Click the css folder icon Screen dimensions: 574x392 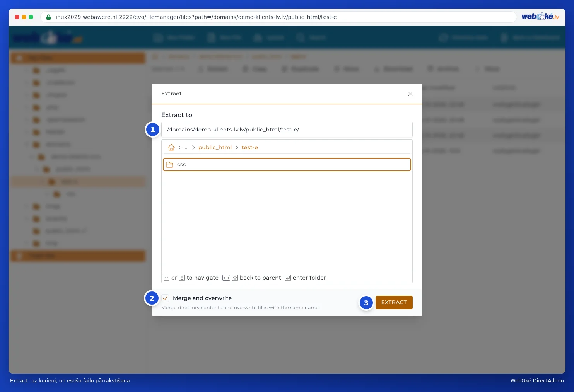pos(169,165)
